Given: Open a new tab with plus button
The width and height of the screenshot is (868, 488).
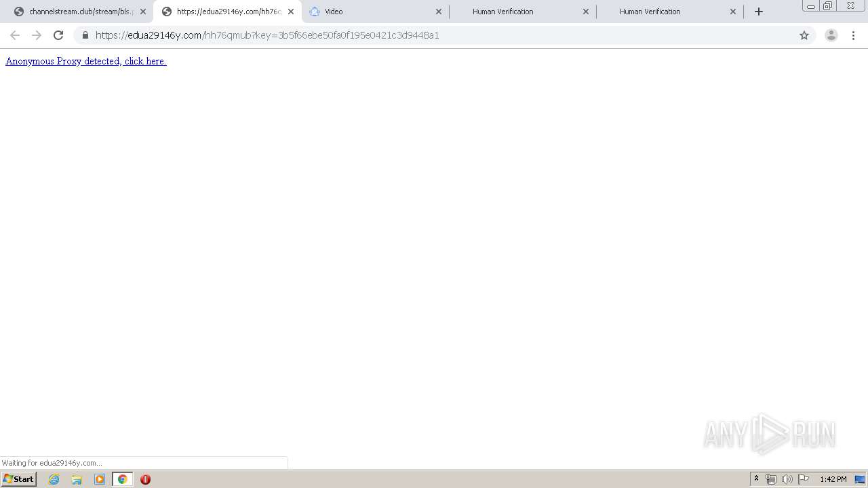Looking at the screenshot, I should (759, 12).
